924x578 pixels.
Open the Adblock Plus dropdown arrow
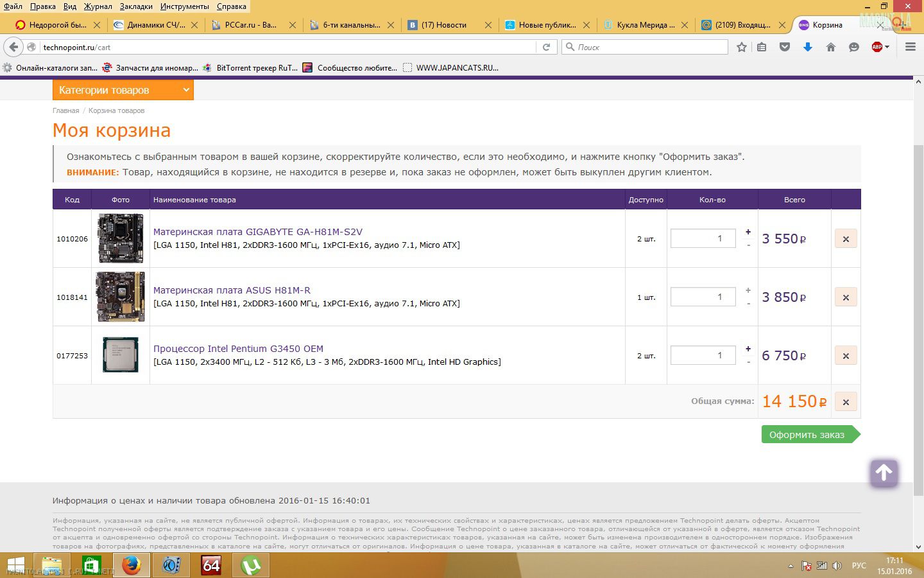click(887, 47)
